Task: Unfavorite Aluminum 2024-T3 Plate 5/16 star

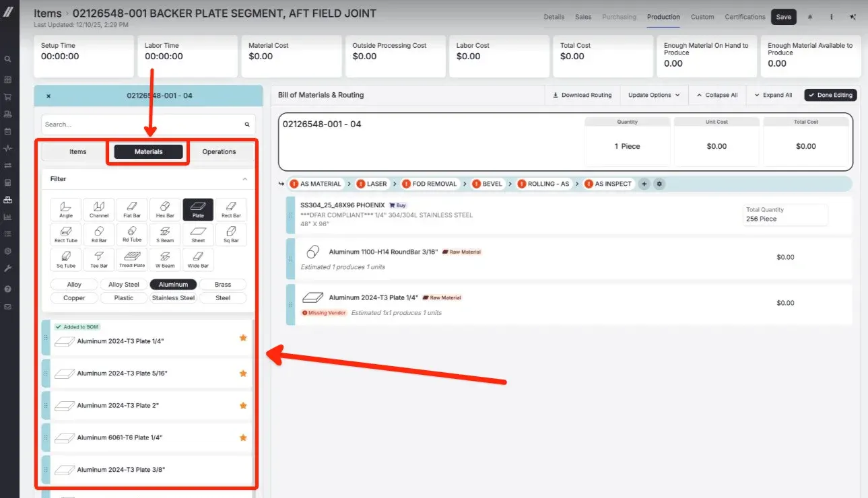Action: [x=242, y=373]
